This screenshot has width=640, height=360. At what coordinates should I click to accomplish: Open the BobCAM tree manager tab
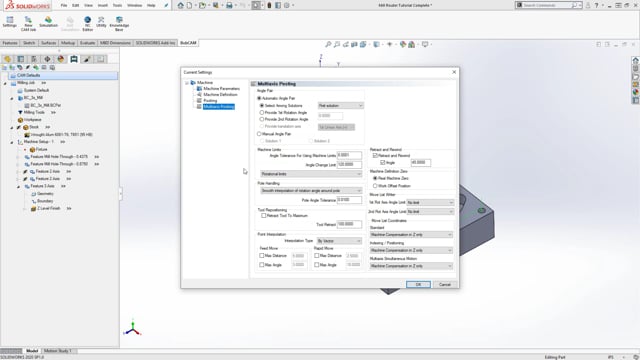pyautogui.click(x=74, y=59)
